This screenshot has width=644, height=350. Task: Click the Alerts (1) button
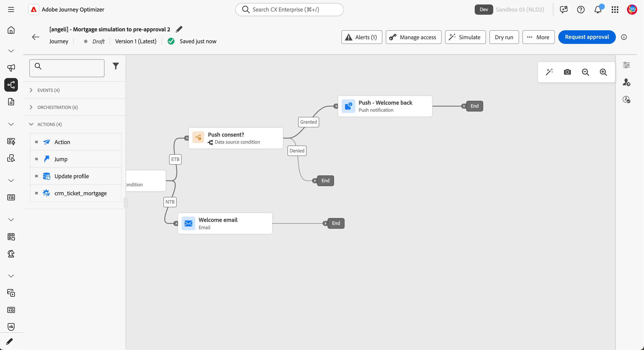pyautogui.click(x=361, y=37)
